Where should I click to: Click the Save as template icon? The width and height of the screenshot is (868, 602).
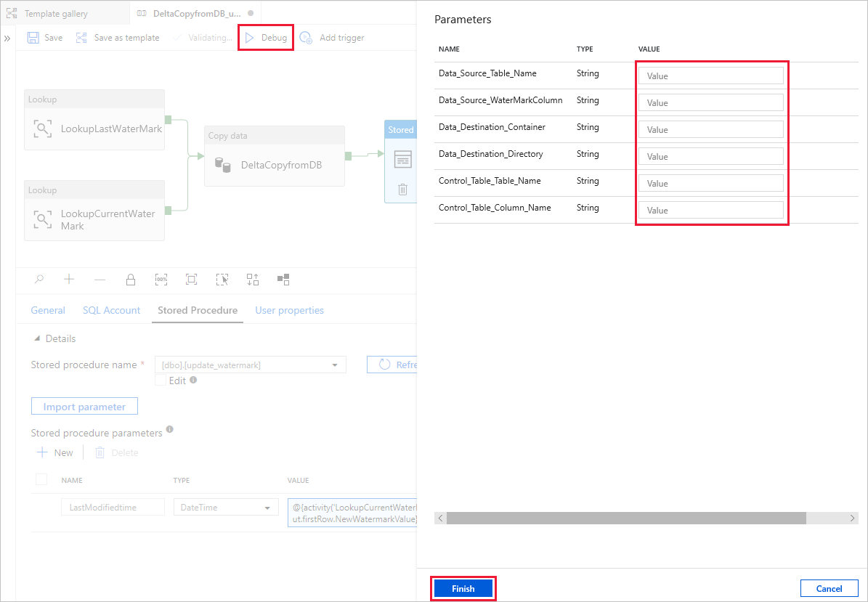coord(81,38)
